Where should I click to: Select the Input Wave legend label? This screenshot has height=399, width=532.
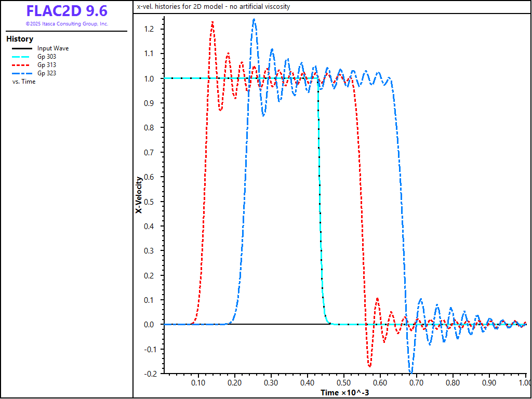tap(52, 48)
